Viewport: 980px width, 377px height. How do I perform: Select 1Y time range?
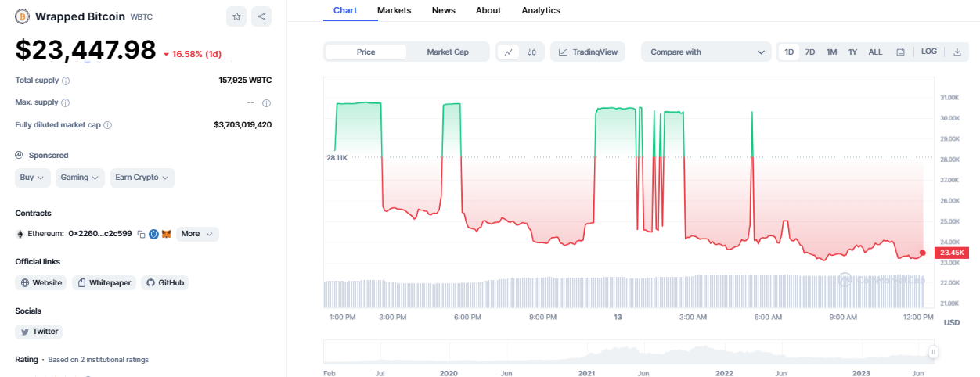(x=852, y=52)
